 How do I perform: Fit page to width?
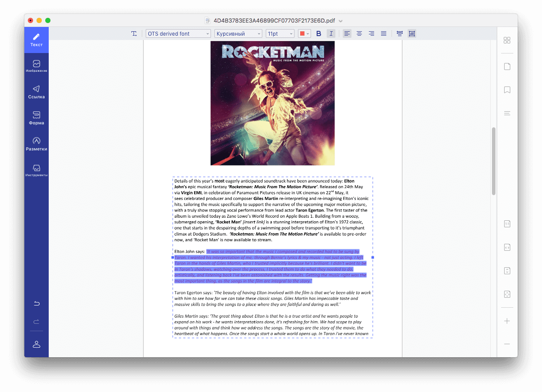click(507, 247)
